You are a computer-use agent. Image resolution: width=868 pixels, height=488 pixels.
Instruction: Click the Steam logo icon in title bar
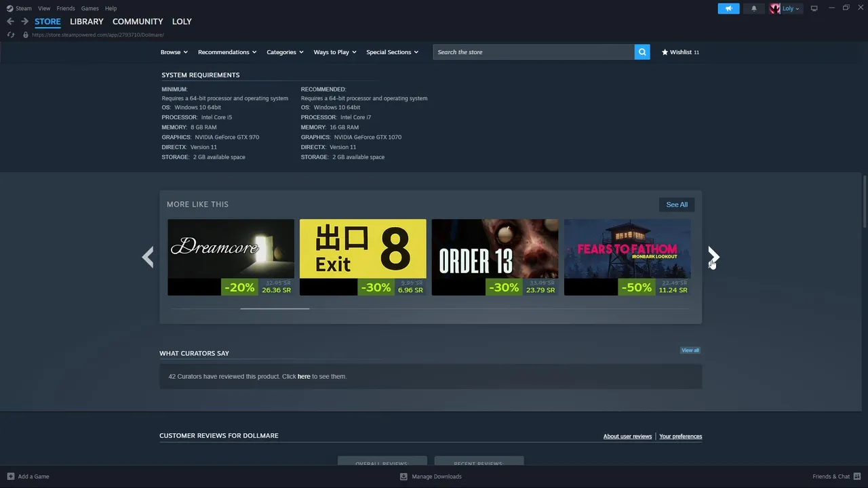[x=9, y=8]
